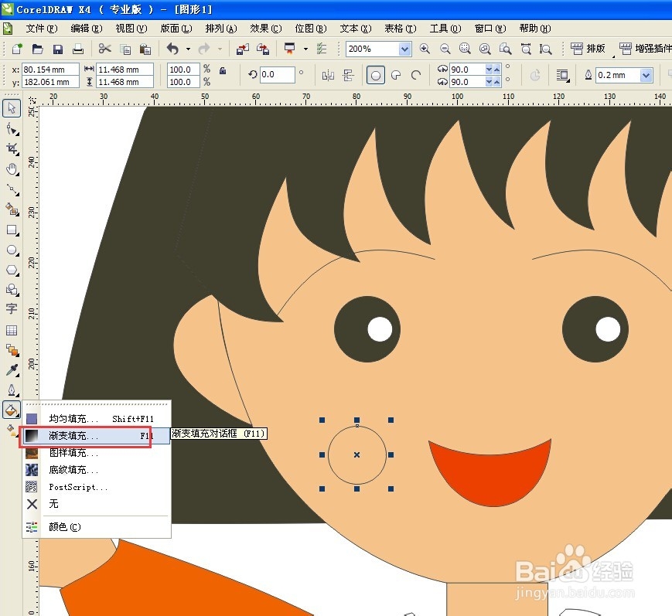
Task: Click the Copy icon
Action: [x=125, y=49]
